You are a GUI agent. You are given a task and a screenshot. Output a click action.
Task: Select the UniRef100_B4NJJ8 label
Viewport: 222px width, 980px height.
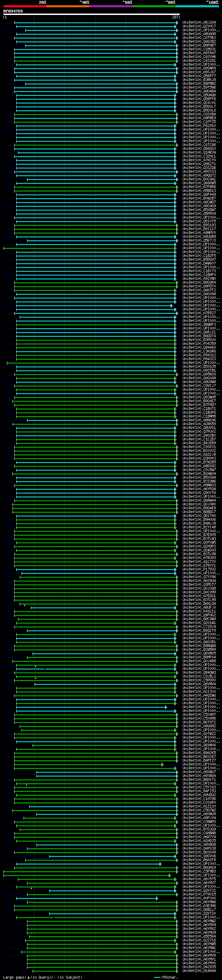click(x=199, y=523)
